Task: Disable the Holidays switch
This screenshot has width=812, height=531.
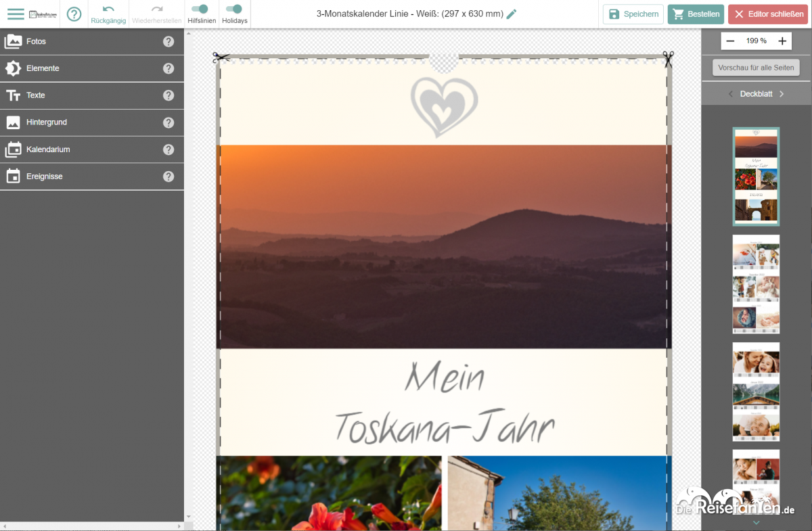Action: (234, 9)
